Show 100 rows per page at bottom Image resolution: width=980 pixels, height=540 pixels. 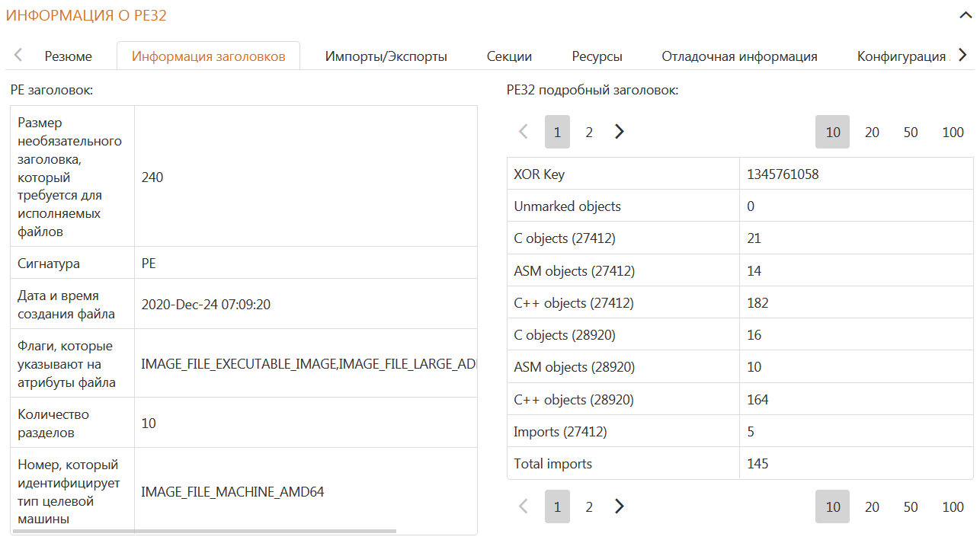[x=953, y=507]
